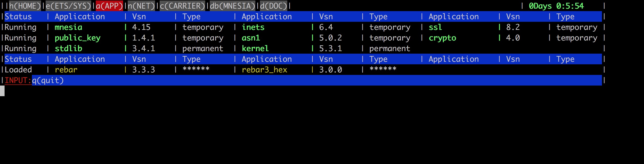Open the c(CARRIER) tab
Screen dimensions: 644x164
(182, 6)
